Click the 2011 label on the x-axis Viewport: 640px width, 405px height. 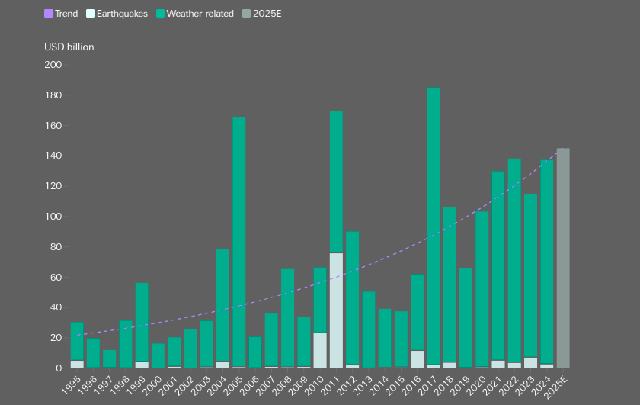click(331, 386)
